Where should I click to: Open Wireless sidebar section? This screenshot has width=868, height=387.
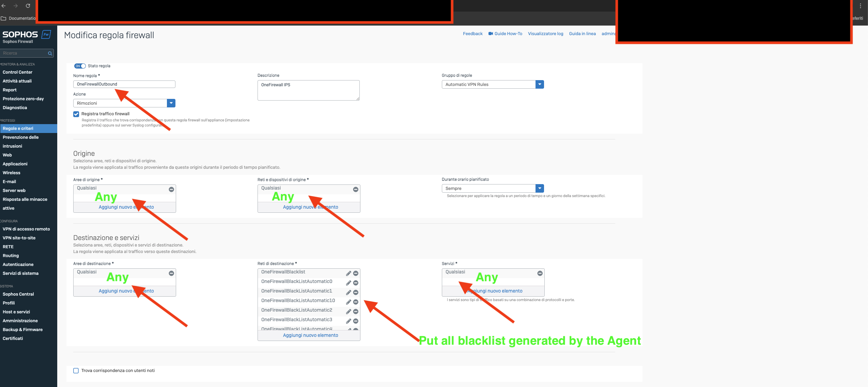(x=12, y=173)
